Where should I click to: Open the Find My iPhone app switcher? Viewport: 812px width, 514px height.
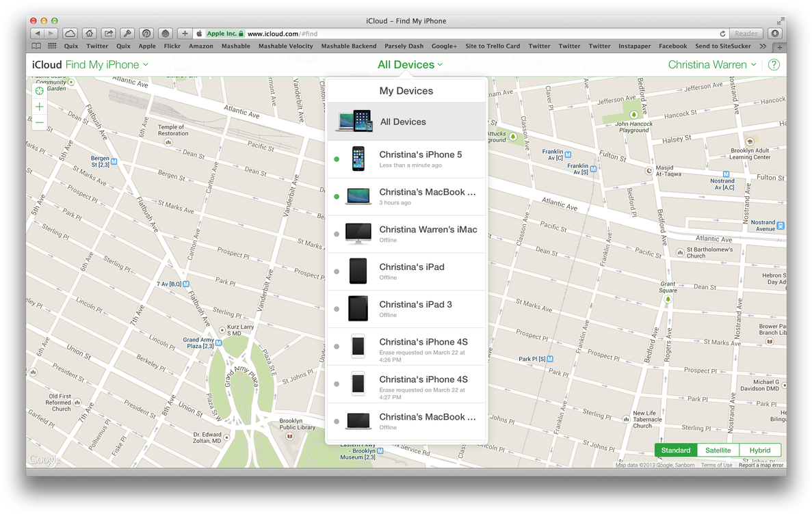107,65
